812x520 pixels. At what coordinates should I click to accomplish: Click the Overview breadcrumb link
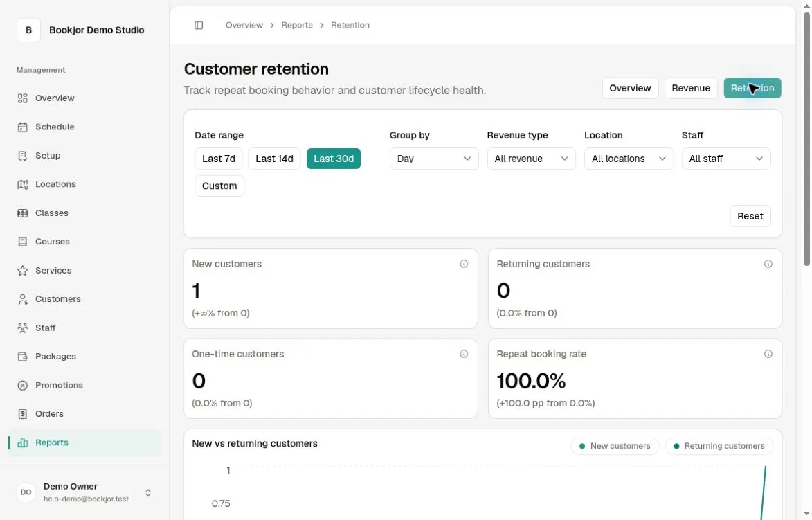pyautogui.click(x=244, y=25)
